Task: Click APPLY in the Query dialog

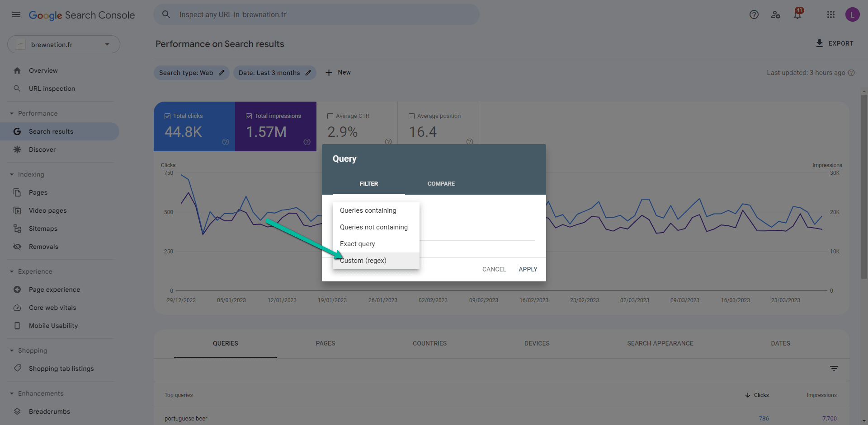Action: coord(528,269)
